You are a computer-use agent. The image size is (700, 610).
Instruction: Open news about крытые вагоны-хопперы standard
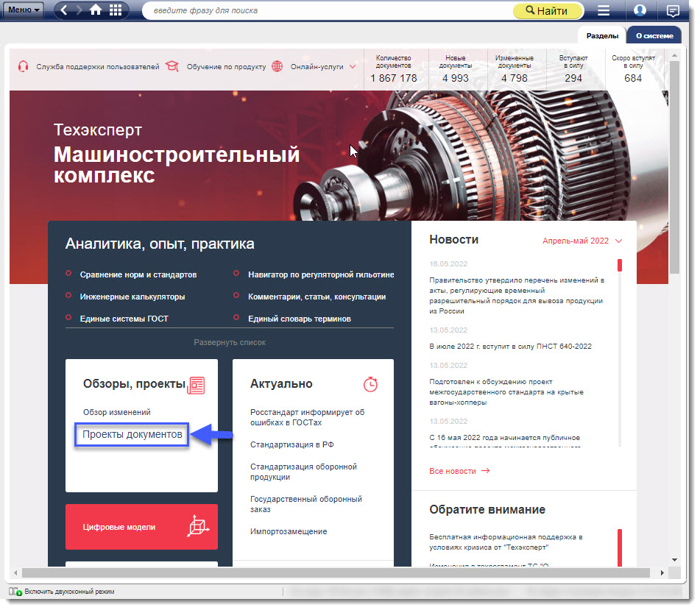tap(506, 392)
